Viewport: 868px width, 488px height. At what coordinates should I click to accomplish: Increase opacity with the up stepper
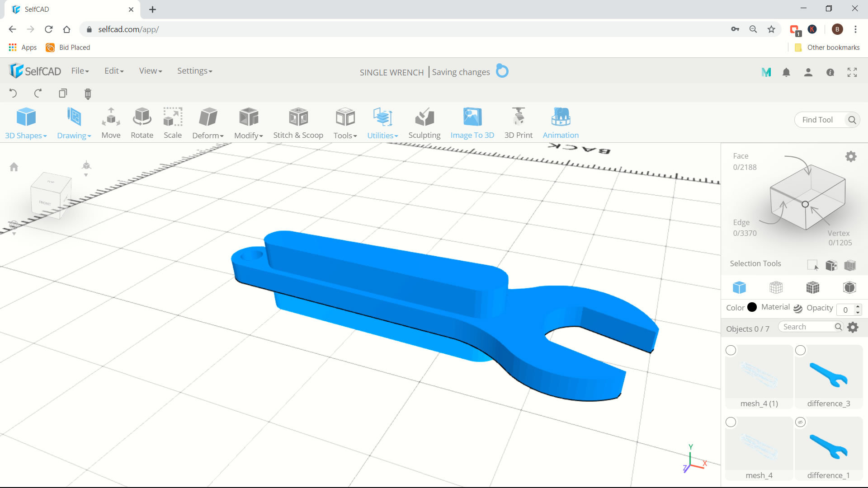858,307
